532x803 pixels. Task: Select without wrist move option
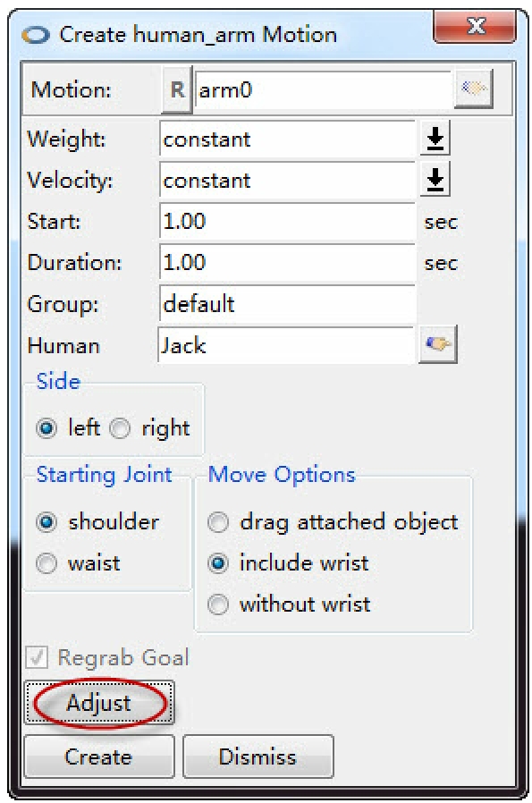(218, 604)
